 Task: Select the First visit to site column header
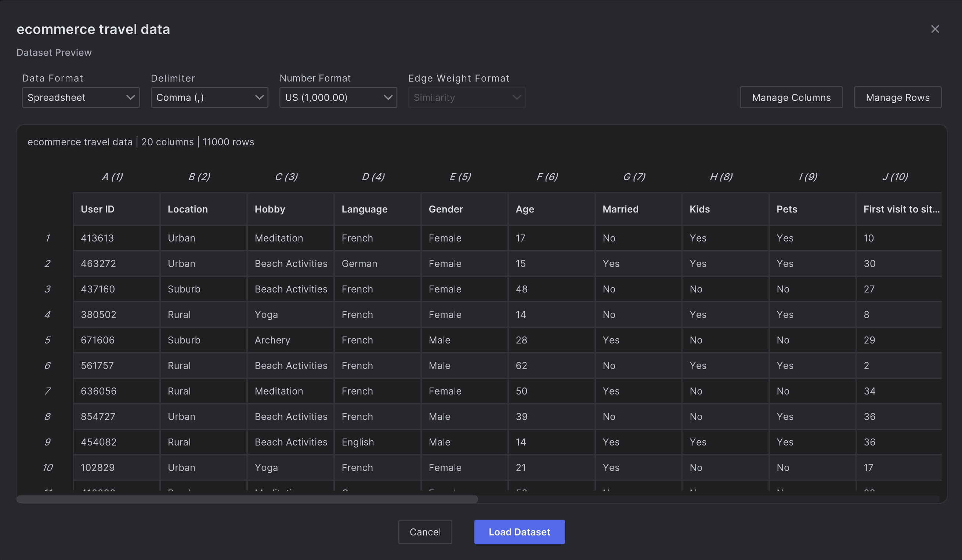tap(901, 209)
